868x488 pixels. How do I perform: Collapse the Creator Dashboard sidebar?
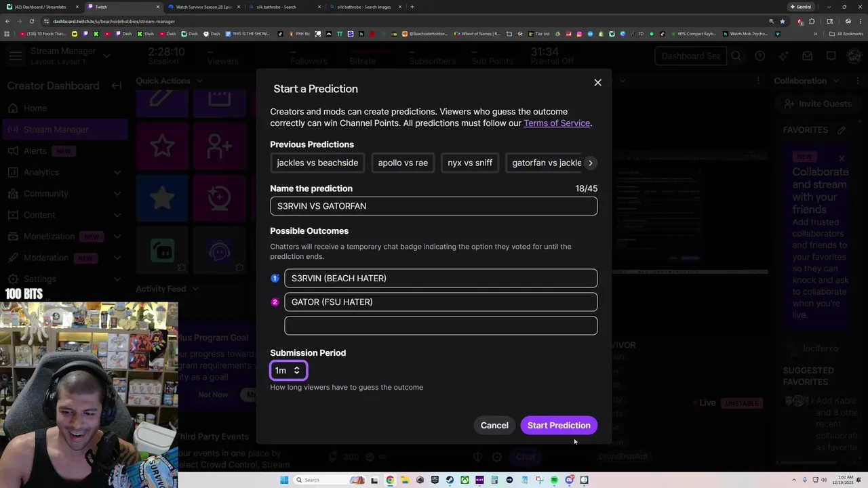tap(117, 85)
